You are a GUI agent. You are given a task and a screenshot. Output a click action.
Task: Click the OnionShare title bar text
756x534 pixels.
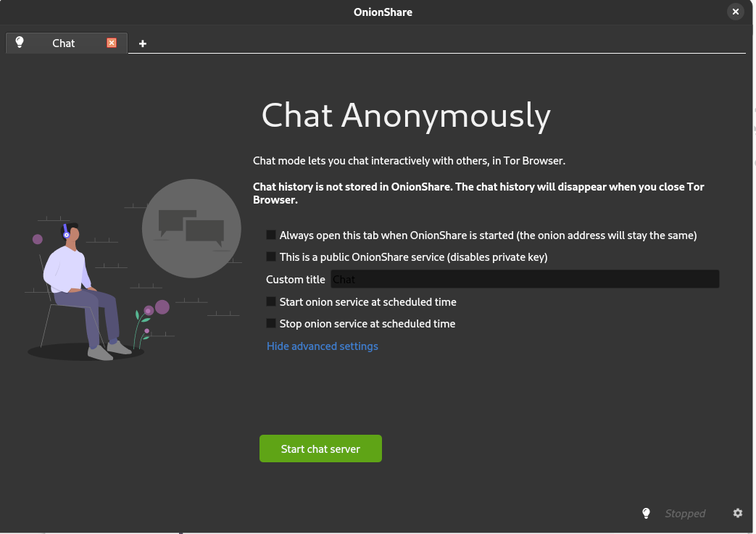pos(383,12)
